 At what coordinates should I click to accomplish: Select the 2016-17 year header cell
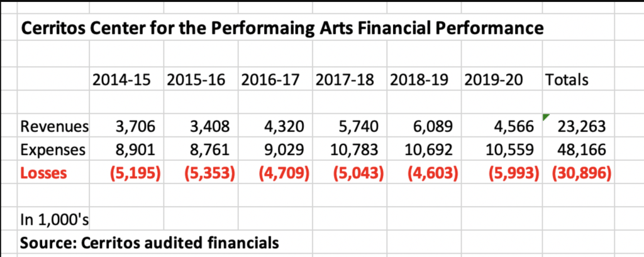(274, 80)
